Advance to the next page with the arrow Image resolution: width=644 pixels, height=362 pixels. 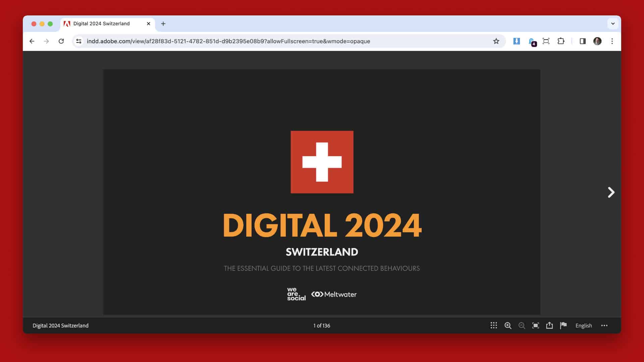click(611, 192)
